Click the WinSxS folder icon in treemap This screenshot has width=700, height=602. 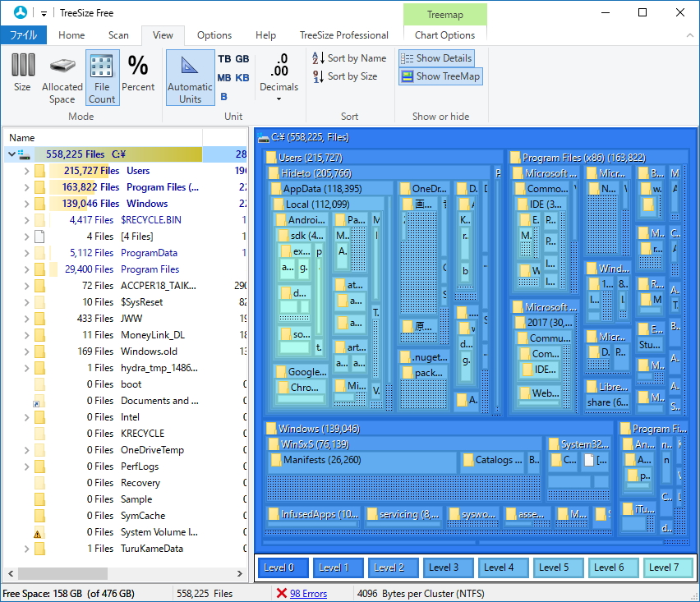(274, 444)
